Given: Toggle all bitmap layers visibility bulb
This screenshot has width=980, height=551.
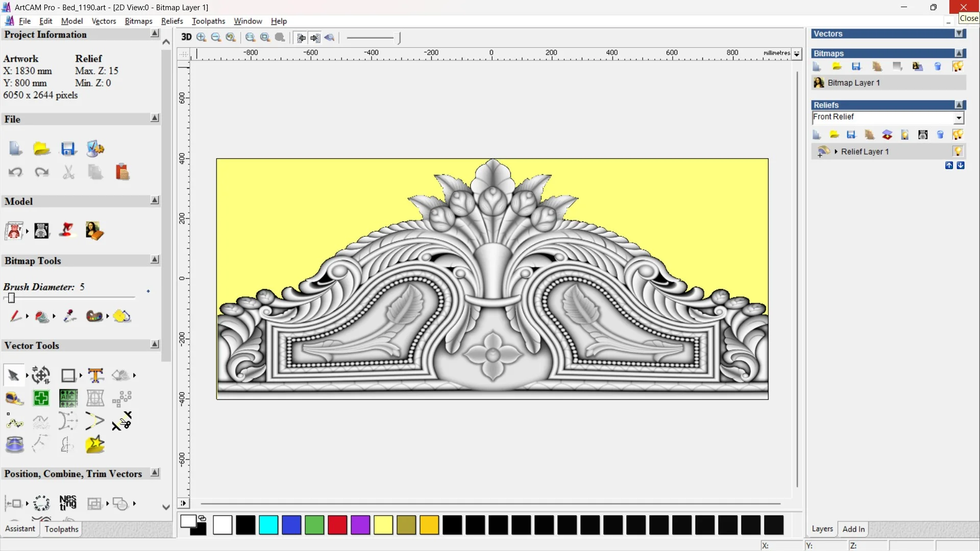Looking at the screenshot, I should (958, 66).
